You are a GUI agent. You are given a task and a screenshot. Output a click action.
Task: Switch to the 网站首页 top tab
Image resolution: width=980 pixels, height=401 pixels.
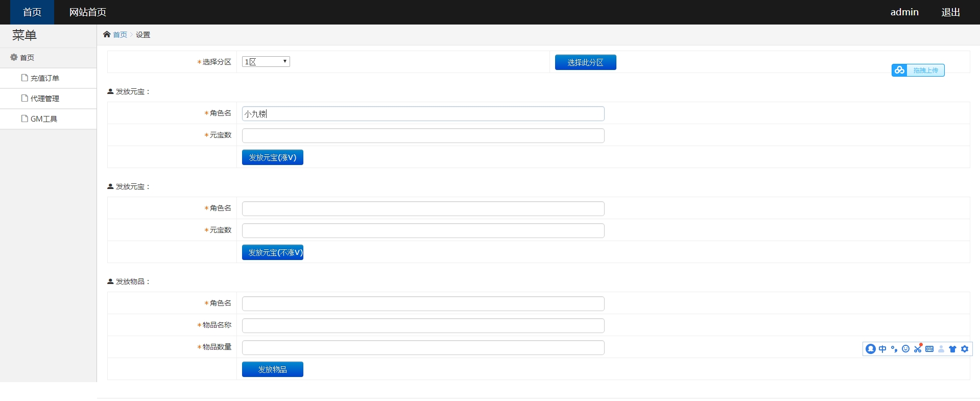(x=87, y=12)
